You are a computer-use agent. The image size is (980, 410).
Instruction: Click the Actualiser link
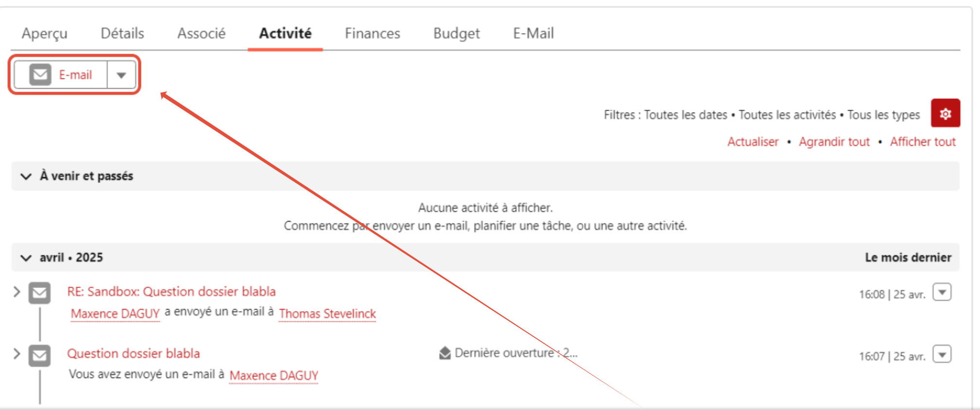coord(753,142)
